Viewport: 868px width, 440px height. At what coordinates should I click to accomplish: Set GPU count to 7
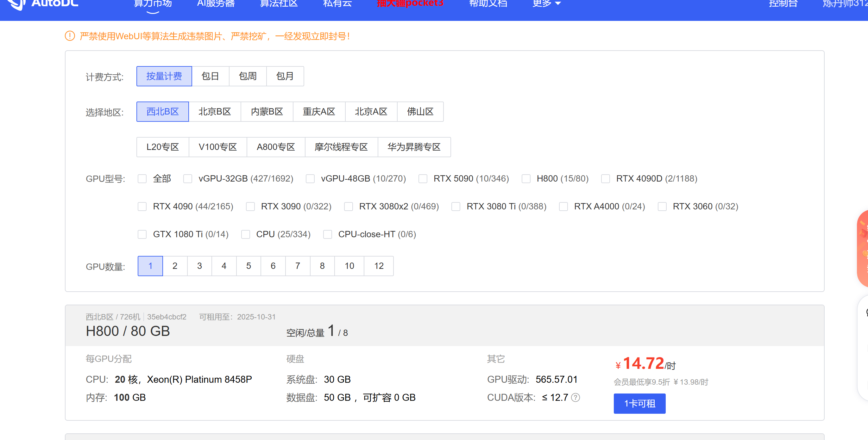[298, 266]
